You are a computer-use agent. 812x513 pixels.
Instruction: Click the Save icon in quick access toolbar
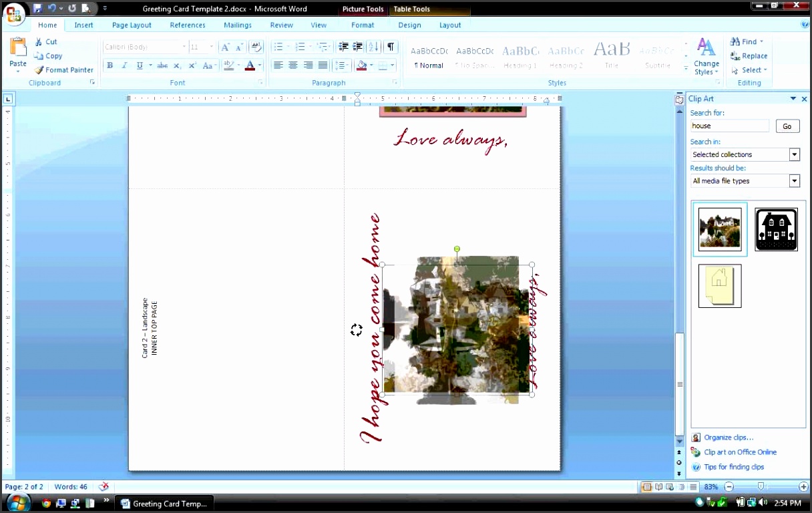(x=37, y=9)
